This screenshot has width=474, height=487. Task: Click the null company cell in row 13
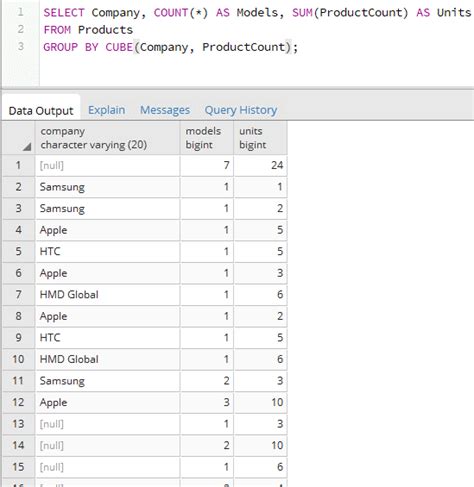click(107, 424)
